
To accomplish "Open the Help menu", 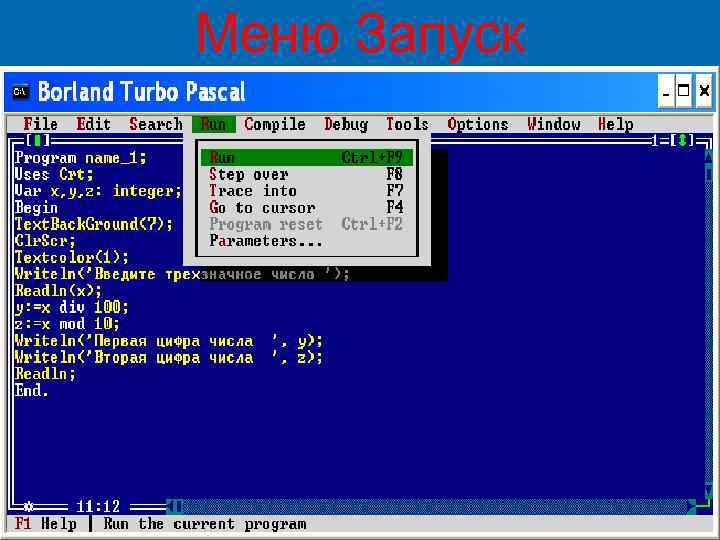I will point(615,124).
